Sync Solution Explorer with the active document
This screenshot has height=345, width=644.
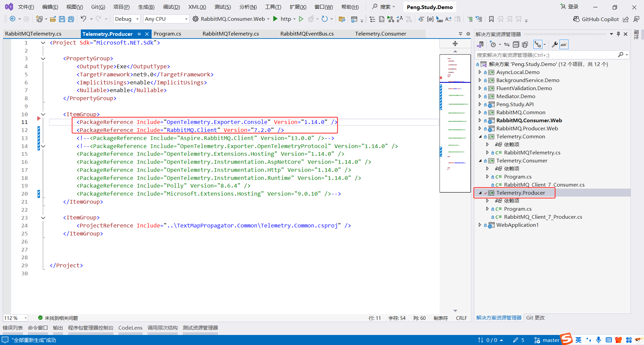(x=507, y=45)
